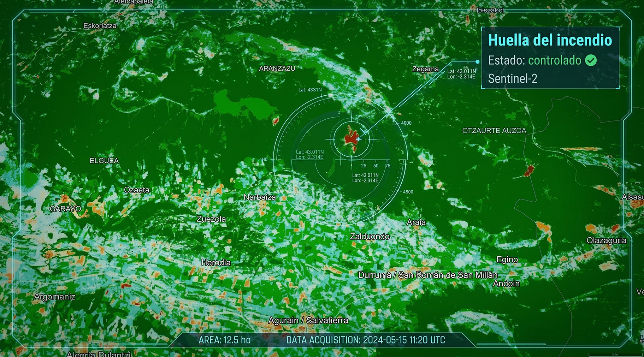Click the Zalduondo label

(370, 237)
